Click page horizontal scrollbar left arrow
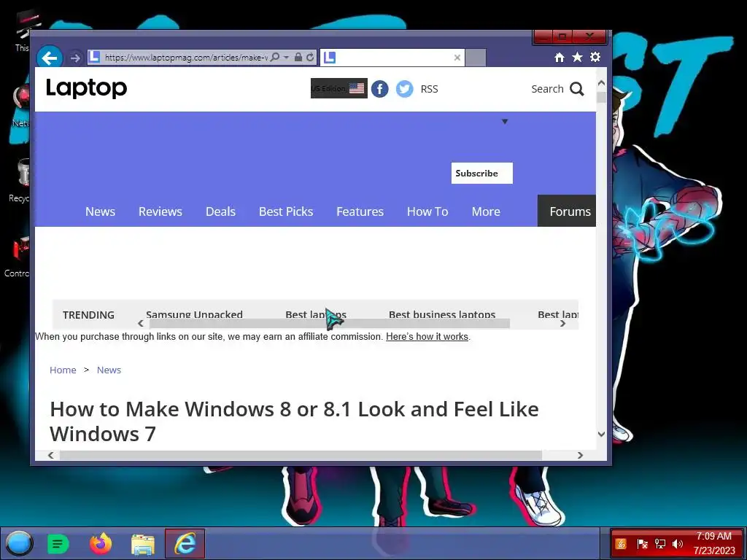The image size is (747, 560). click(x=50, y=455)
